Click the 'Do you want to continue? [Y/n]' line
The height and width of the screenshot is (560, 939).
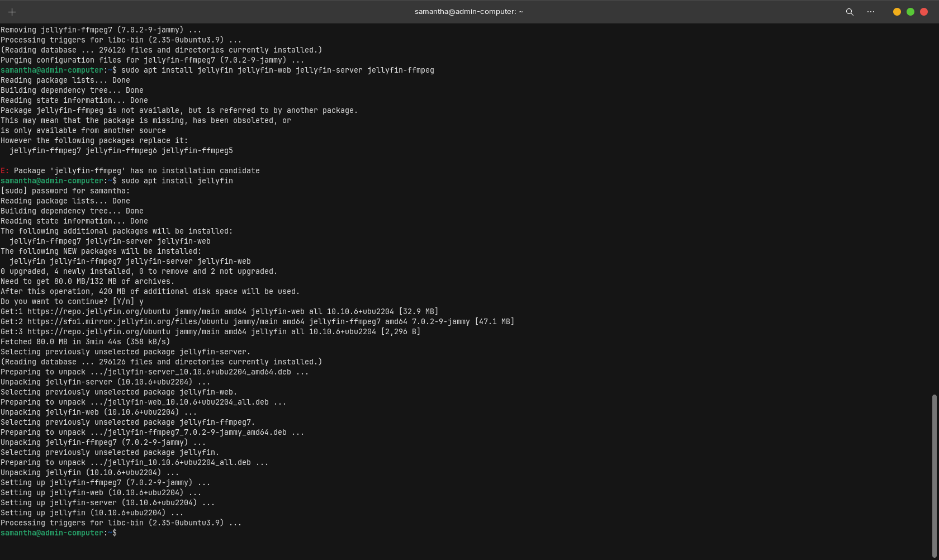click(72, 302)
